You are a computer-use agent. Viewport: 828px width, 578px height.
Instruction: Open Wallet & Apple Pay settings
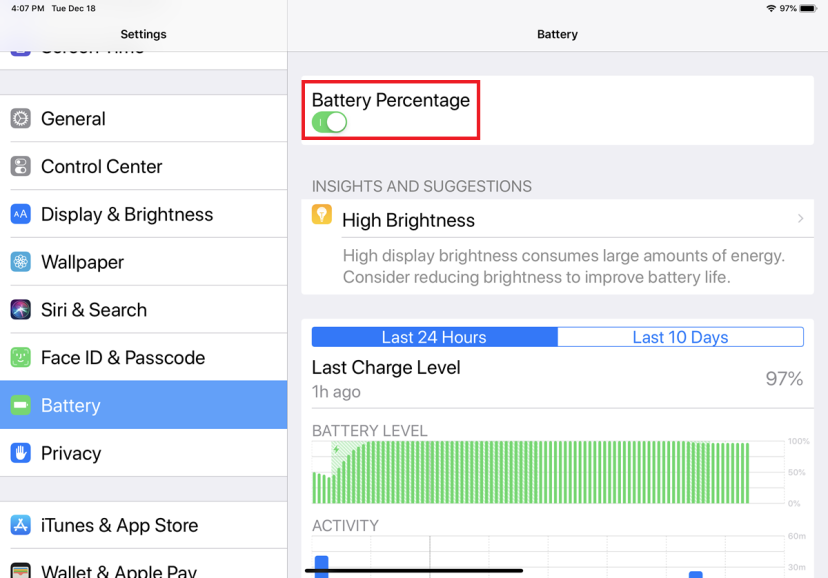[143, 568]
